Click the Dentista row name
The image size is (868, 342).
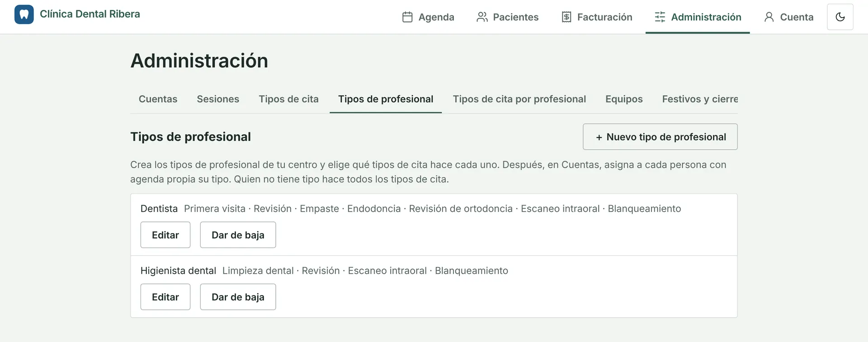(159, 209)
